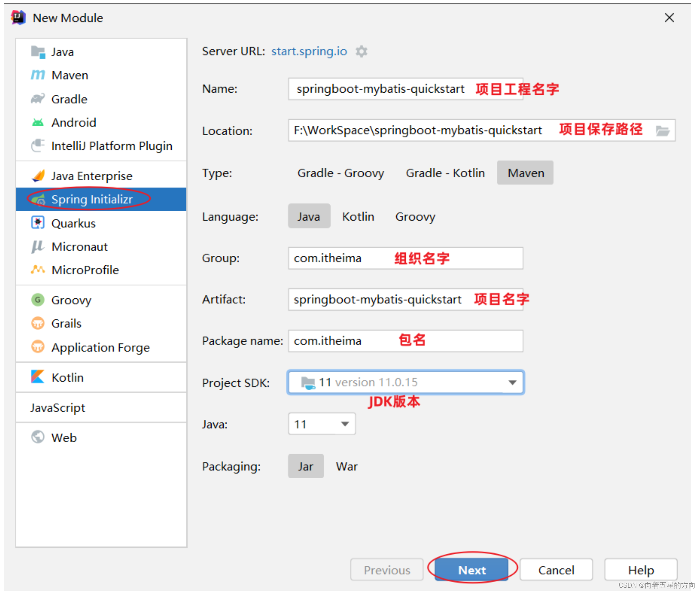Click the Grails icon

(x=38, y=323)
